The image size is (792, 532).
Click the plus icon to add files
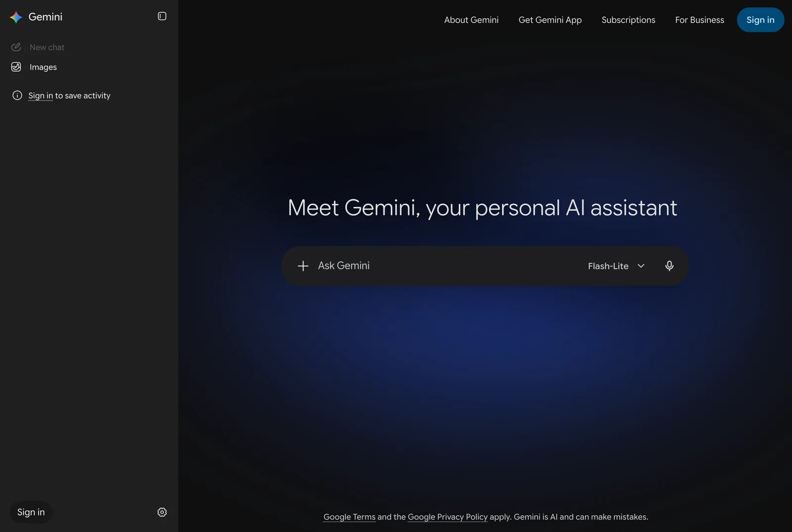pyautogui.click(x=303, y=266)
